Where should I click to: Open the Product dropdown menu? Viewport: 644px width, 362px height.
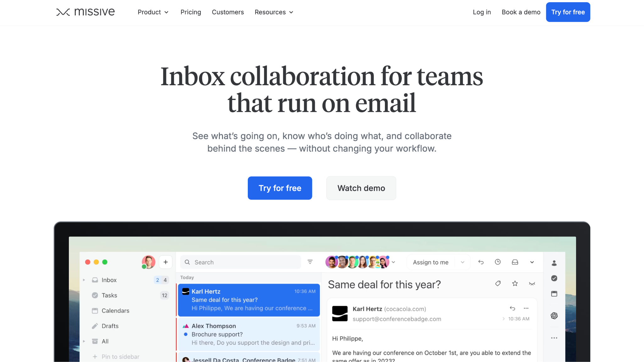(x=153, y=12)
